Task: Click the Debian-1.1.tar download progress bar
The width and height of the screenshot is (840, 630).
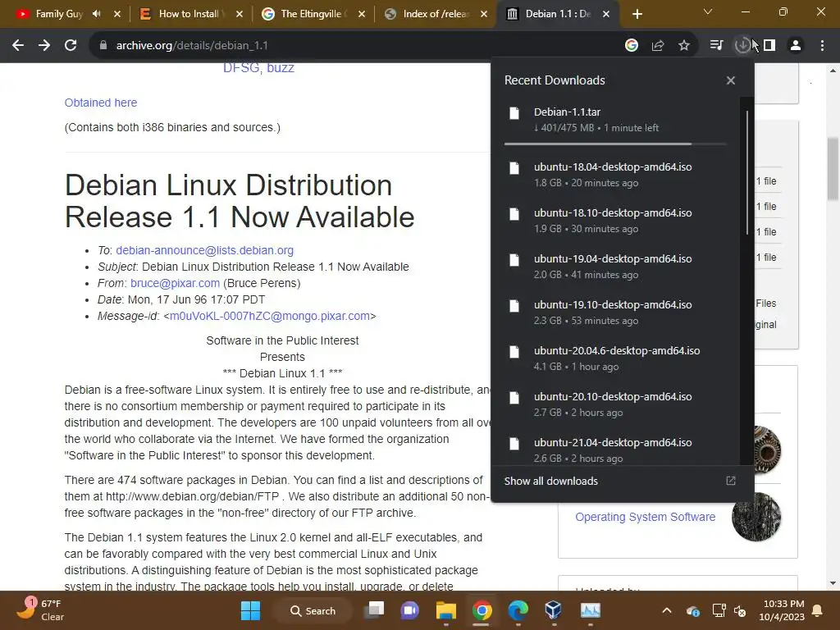Action: click(615, 144)
